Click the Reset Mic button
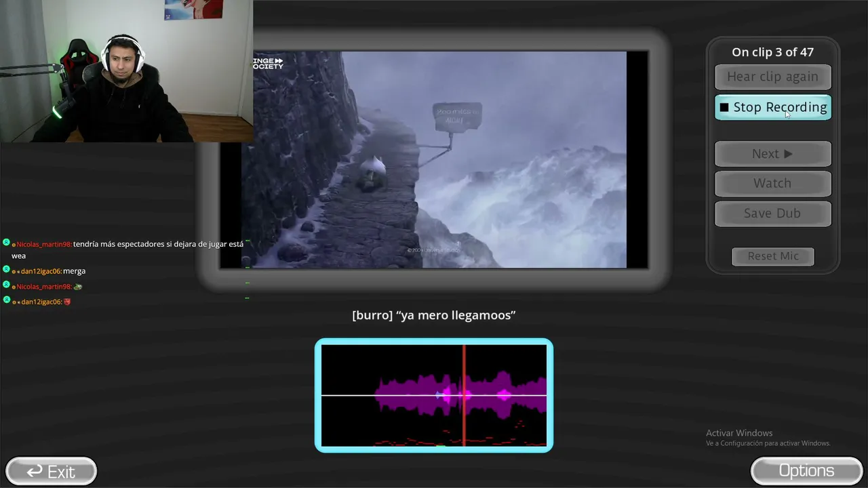The width and height of the screenshot is (868, 488). (x=773, y=256)
